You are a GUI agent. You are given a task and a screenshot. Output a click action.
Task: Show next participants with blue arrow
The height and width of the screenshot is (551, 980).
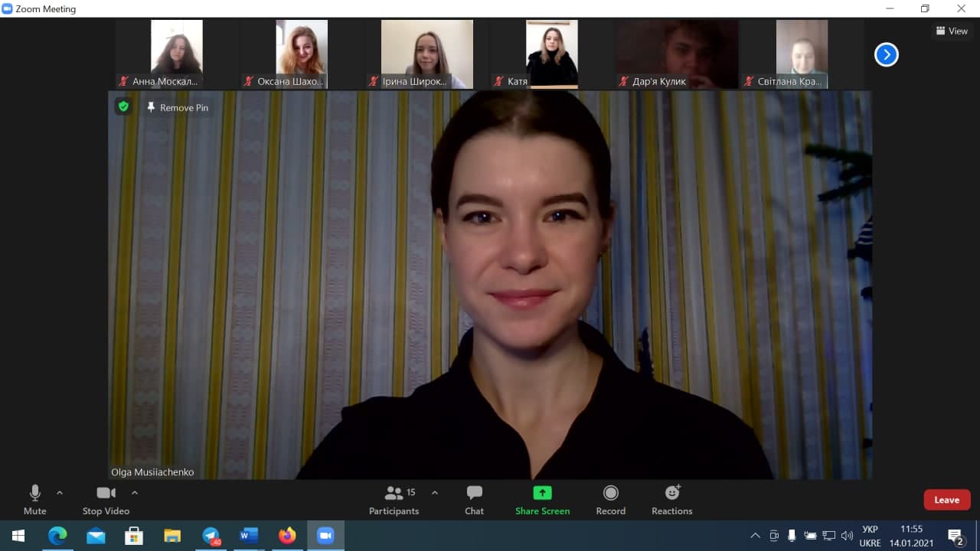pyautogui.click(x=886, y=54)
